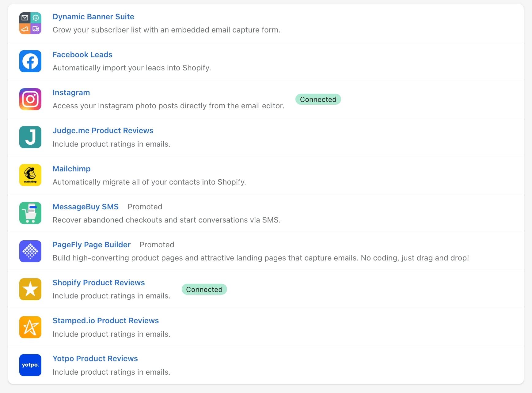Screen dimensions: 532x393
Task: Click 'Grow your subscriber list' description text
Action: tap(166, 30)
